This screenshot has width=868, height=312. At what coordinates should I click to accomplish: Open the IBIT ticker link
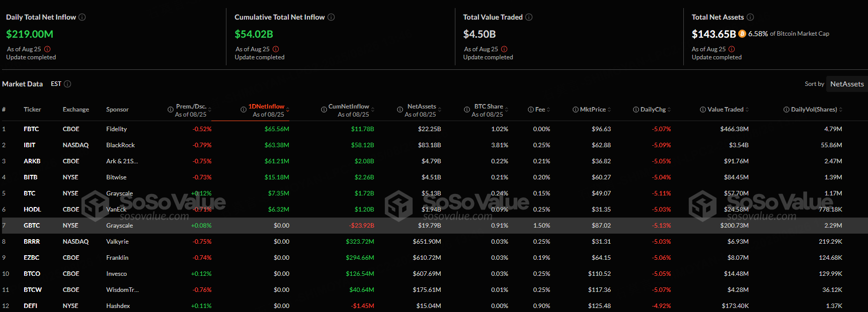[x=30, y=145]
